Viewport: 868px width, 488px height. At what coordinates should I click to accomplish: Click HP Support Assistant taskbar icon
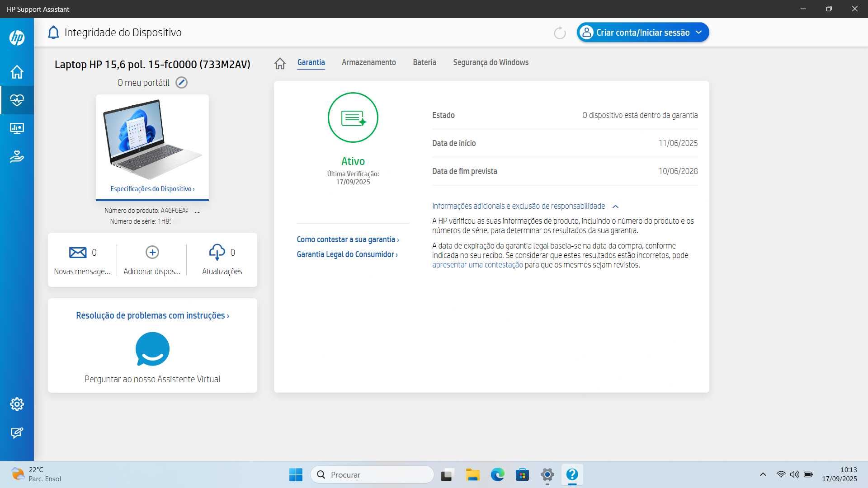572,474
